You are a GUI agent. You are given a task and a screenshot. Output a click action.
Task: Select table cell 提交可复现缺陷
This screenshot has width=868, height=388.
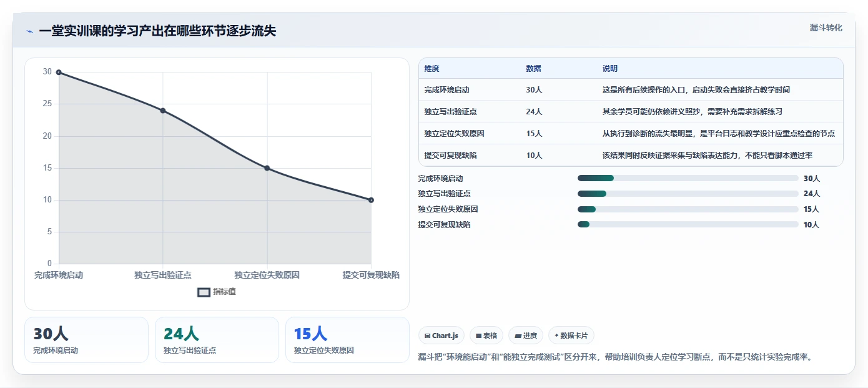pyautogui.click(x=450, y=156)
